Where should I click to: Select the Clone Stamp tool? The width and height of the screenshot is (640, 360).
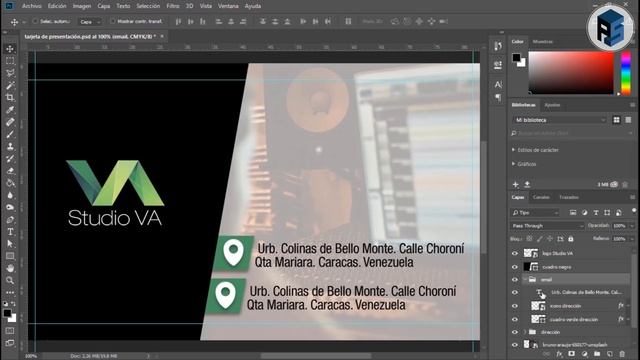[x=10, y=147]
